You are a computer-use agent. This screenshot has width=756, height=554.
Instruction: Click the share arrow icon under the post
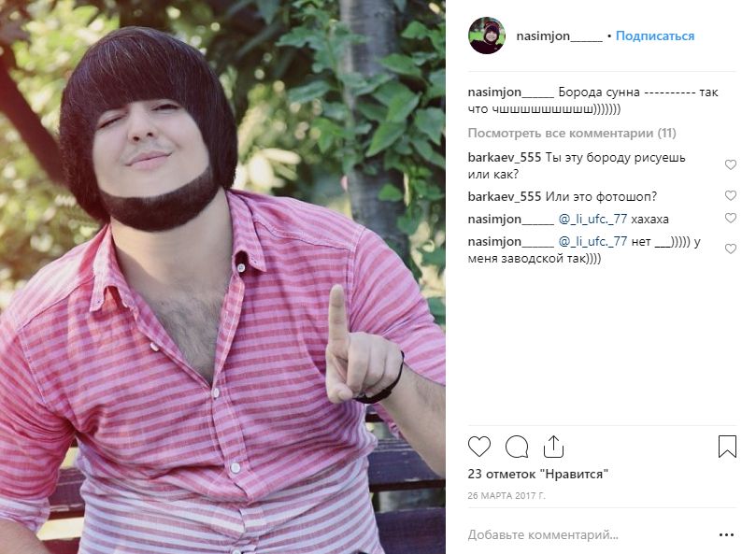coord(552,447)
